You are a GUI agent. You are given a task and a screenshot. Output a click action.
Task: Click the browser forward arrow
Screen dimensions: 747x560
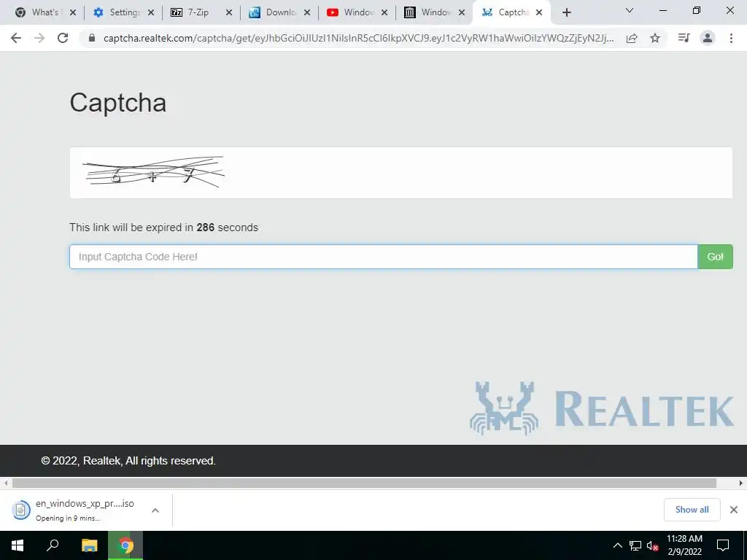[x=39, y=38]
